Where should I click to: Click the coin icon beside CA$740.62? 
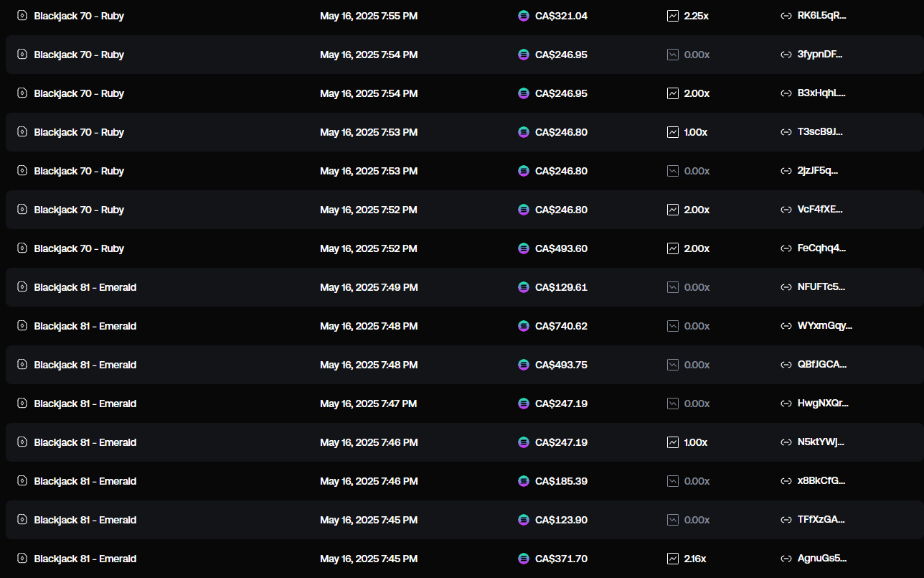[x=524, y=326]
